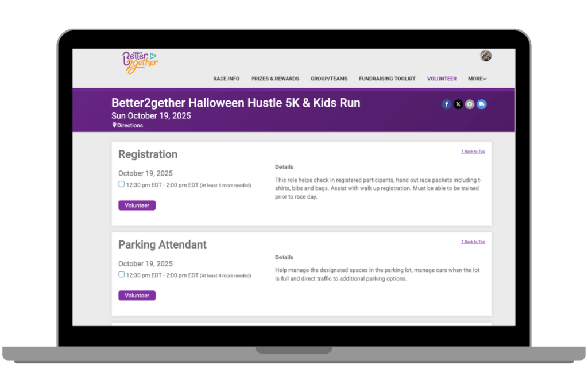Expand the MORE dropdown menu
The image size is (588, 392).
coord(477,79)
